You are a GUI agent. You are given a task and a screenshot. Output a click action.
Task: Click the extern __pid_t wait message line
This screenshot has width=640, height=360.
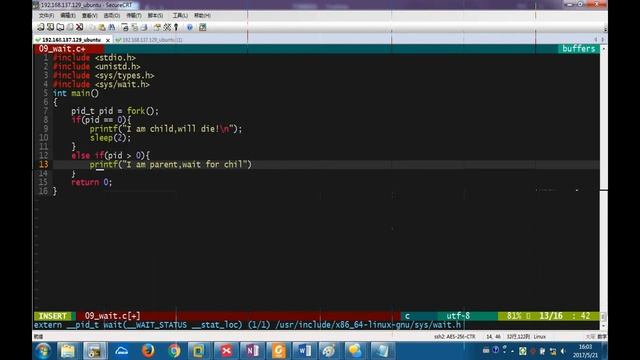coord(247,325)
